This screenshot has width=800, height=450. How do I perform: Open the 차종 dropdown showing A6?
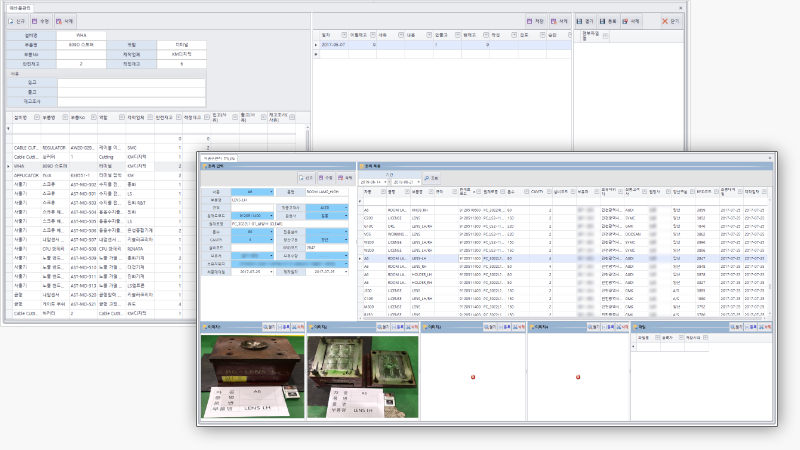[x=271, y=192]
